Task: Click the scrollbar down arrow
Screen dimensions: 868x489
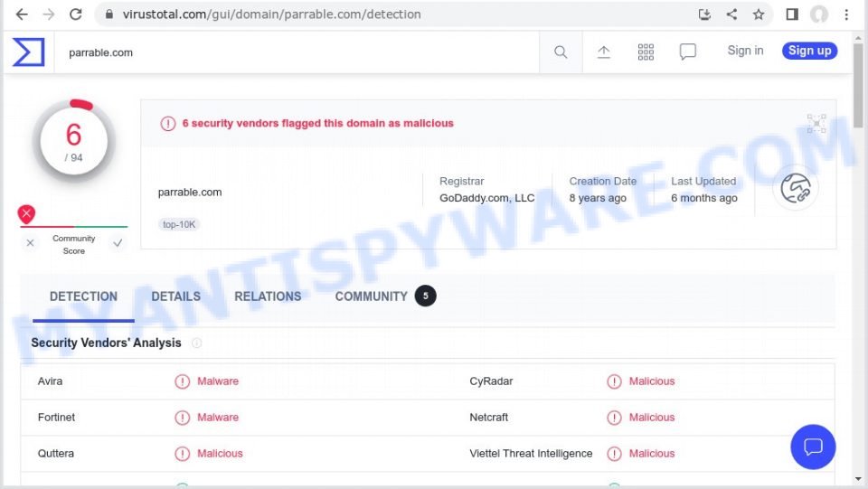Action: pos(859,479)
